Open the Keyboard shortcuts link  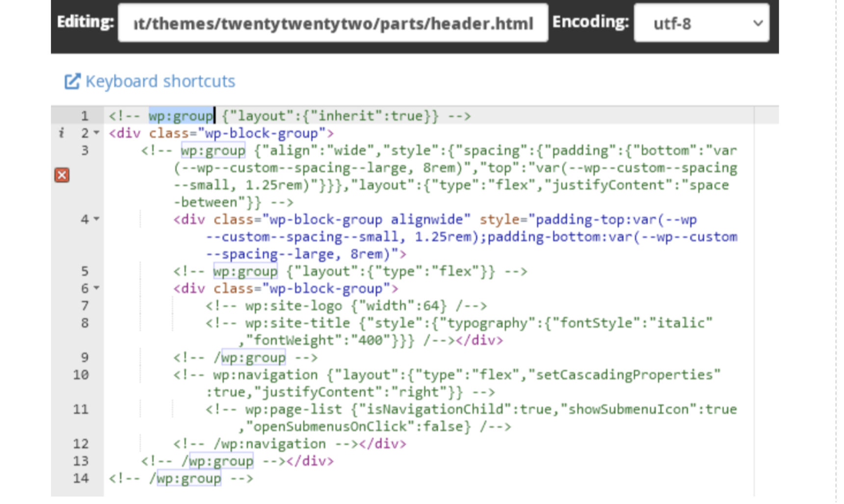[160, 81]
